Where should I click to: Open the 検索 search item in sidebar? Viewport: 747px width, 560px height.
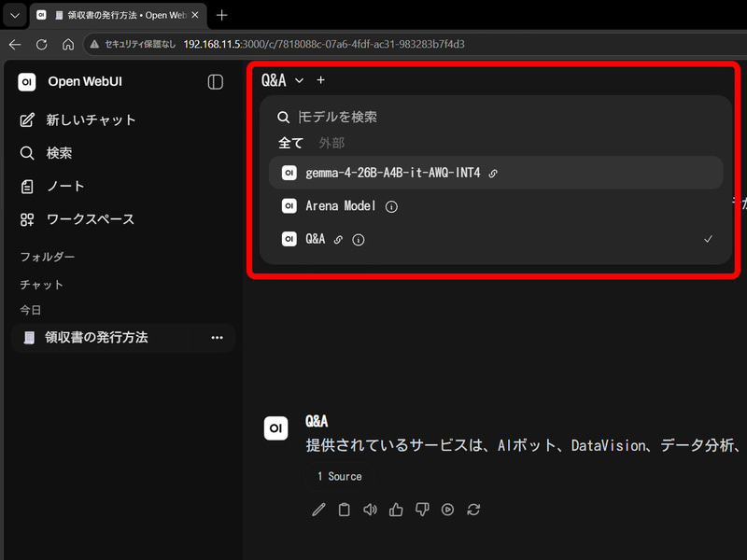[x=46, y=153]
